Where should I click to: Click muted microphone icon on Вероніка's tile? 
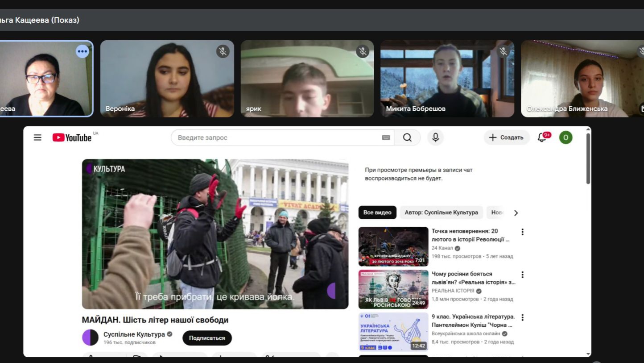pos(223,51)
